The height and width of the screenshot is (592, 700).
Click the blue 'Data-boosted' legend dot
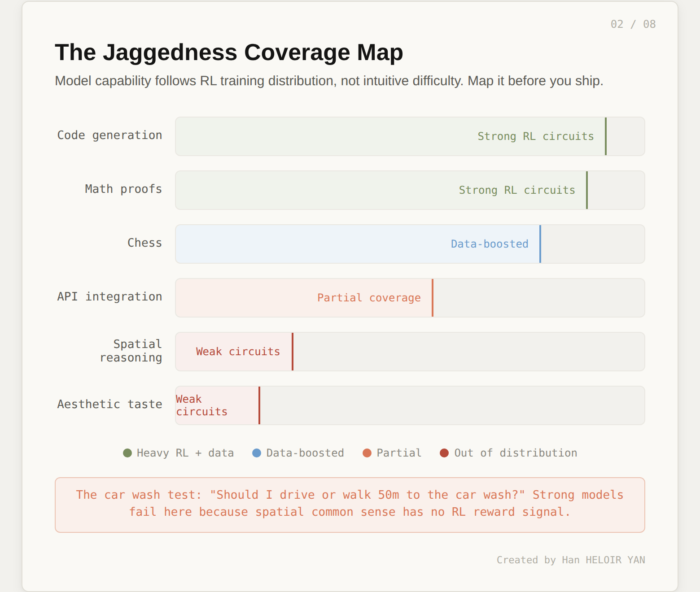[257, 453]
